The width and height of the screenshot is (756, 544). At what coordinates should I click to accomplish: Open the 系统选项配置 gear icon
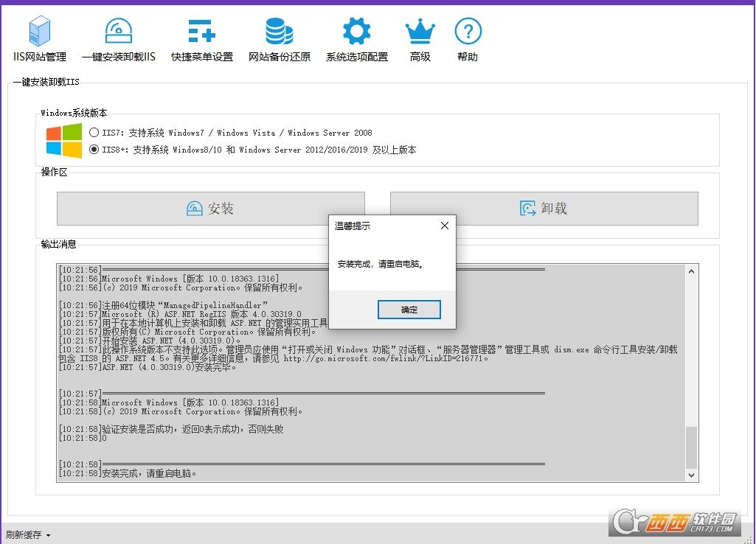click(x=357, y=31)
